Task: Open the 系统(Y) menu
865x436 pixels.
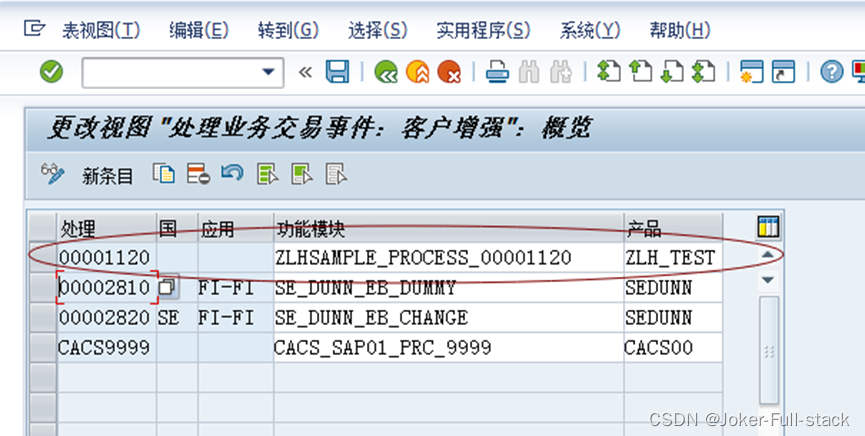Action: [x=590, y=30]
